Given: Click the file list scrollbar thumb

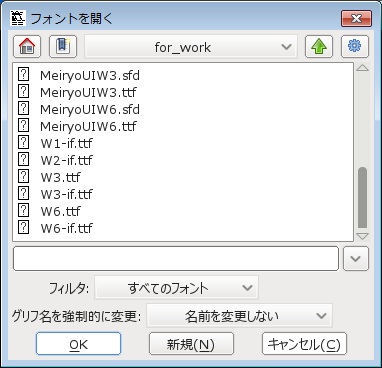Looking at the screenshot, I should (x=362, y=197).
